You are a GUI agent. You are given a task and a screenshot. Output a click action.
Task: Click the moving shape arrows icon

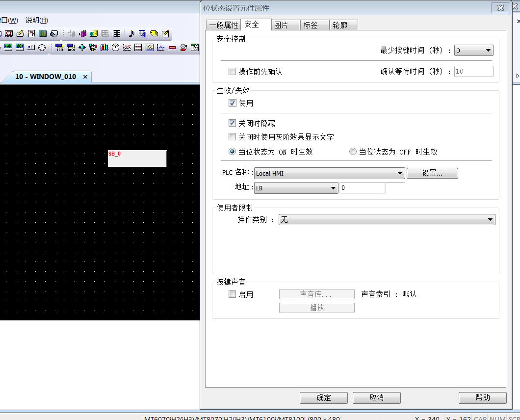82,48
